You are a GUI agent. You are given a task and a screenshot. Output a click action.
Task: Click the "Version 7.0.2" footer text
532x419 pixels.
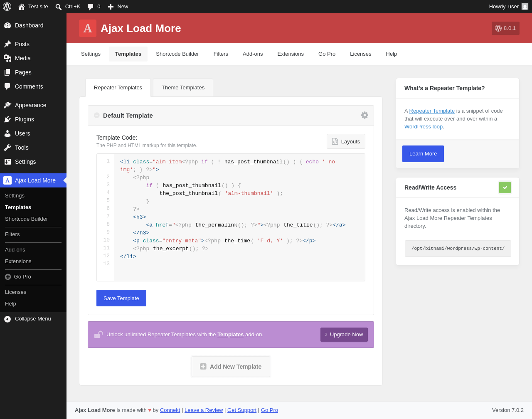pyautogui.click(x=508, y=410)
